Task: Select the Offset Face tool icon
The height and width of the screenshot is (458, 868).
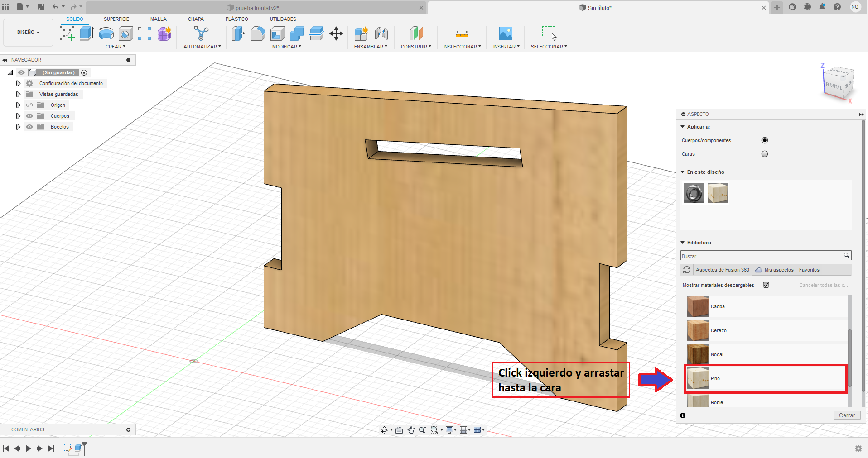Action: coord(316,33)
